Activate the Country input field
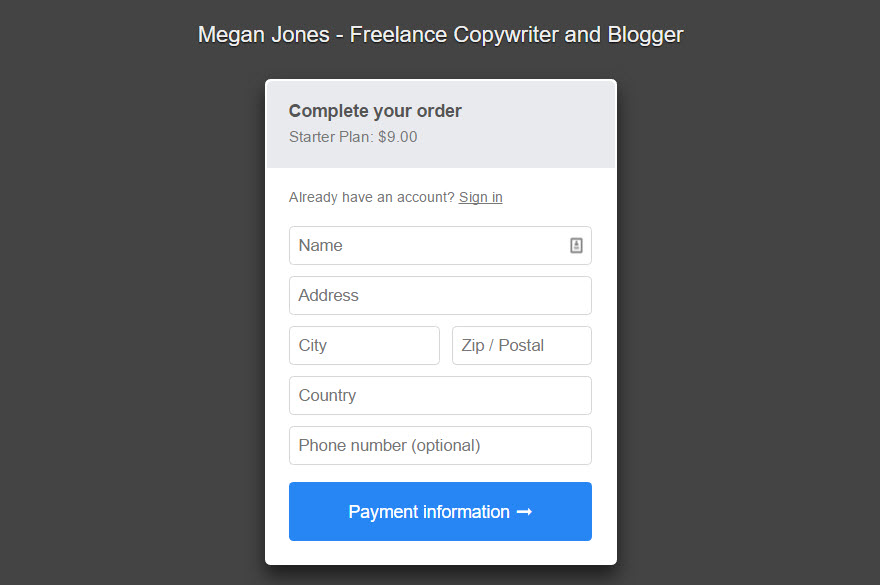The width and height of the screenshot is (880, 585). pyautogui.click(x=440, y=396)
